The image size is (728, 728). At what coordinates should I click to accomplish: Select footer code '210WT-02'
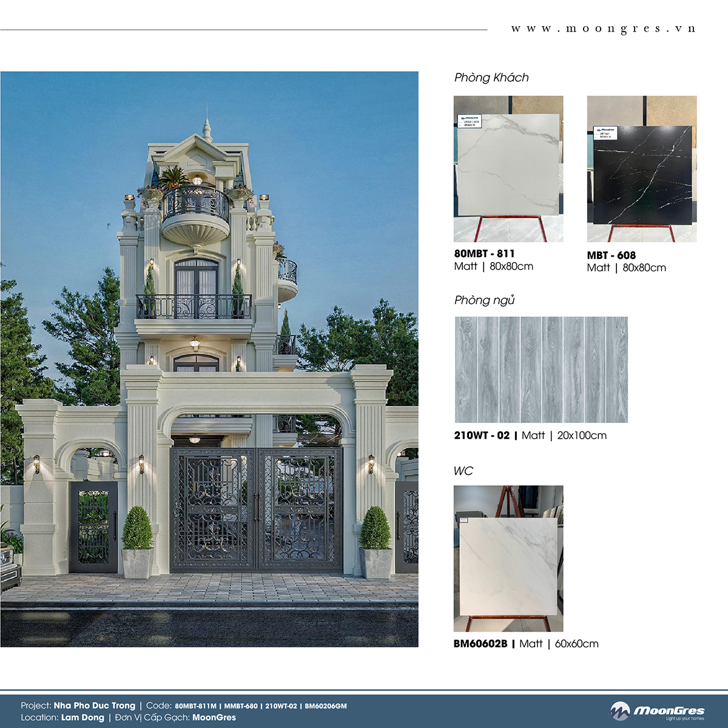(281, 706)
